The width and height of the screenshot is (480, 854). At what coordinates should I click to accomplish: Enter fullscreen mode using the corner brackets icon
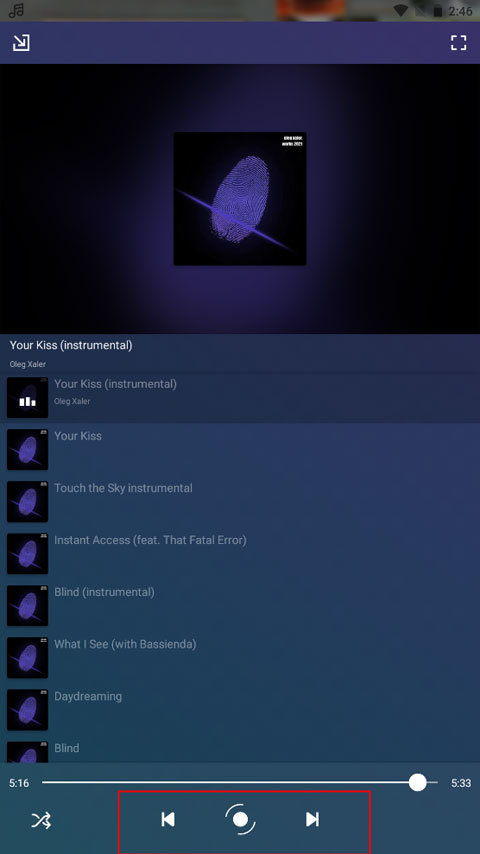point(459,42)
